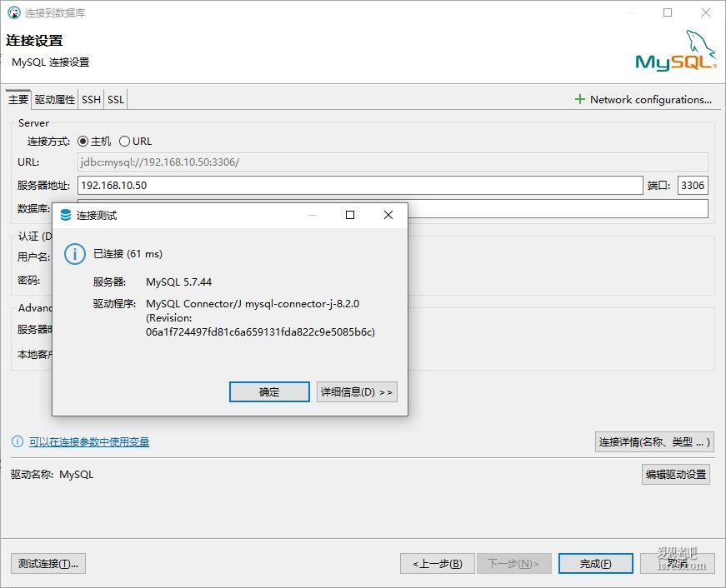The image size is (726, 588).
Task: Click the 服务器地址 input field
Action: pyautogui.click(x=360, y=185)
